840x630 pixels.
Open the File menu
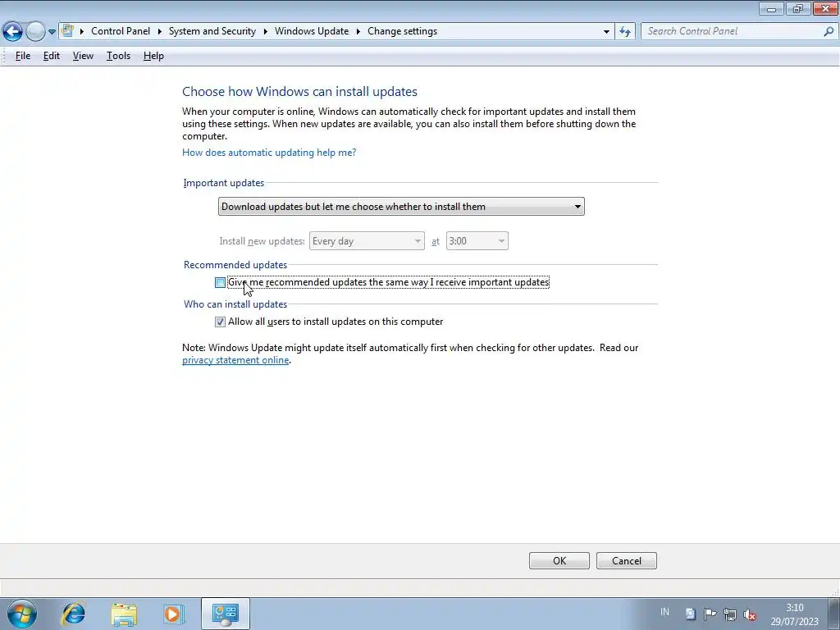pyautogui.click(x=22, y=56)
